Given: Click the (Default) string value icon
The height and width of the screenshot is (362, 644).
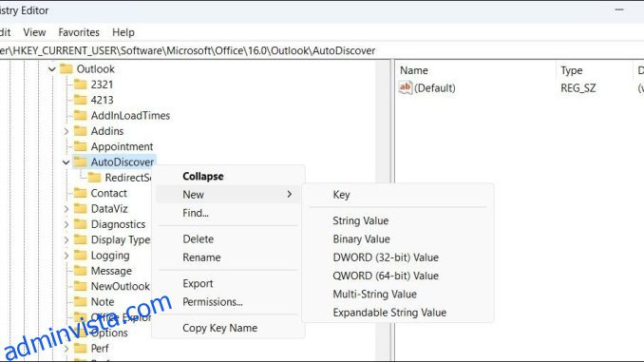Looking at the screenshot, I should [x=405, y=87].
